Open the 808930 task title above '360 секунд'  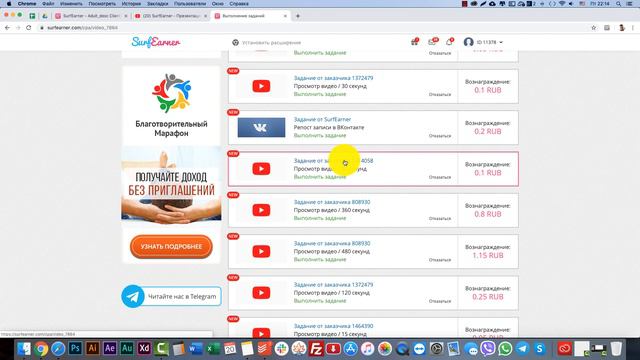pos(332,202)
